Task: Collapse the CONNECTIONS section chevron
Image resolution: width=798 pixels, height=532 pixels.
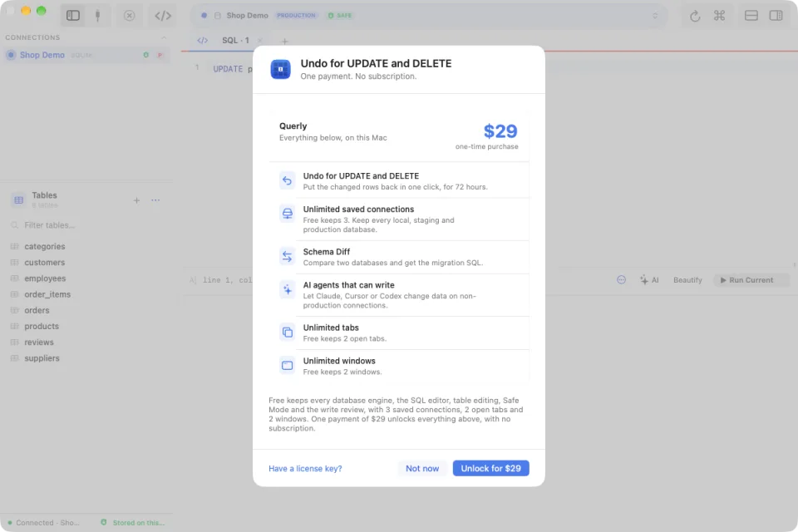Action: click(164, 37)
